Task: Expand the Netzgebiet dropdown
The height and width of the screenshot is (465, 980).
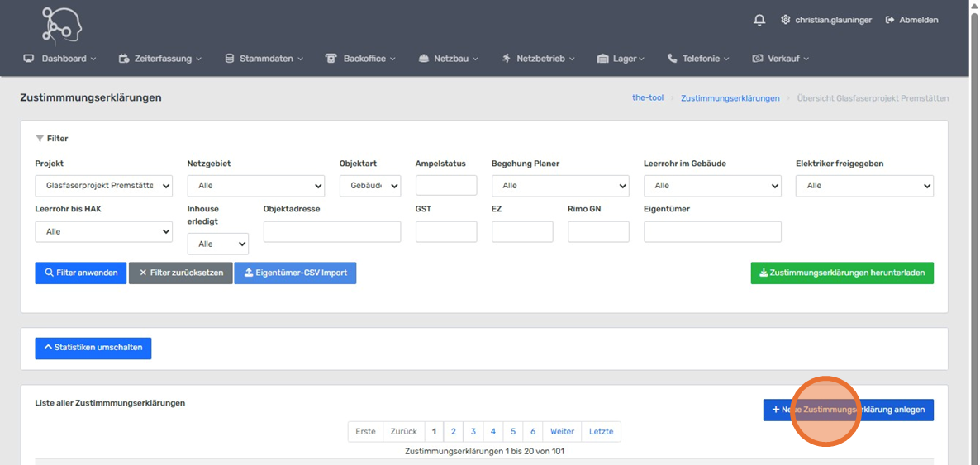Action: 256,186
